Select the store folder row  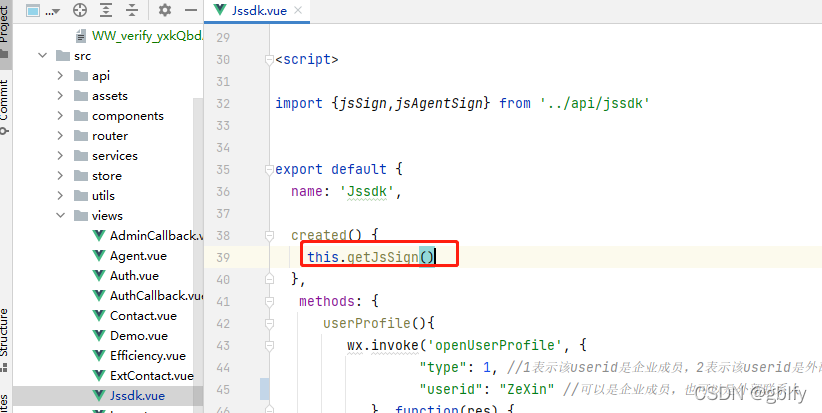point(107,176)
